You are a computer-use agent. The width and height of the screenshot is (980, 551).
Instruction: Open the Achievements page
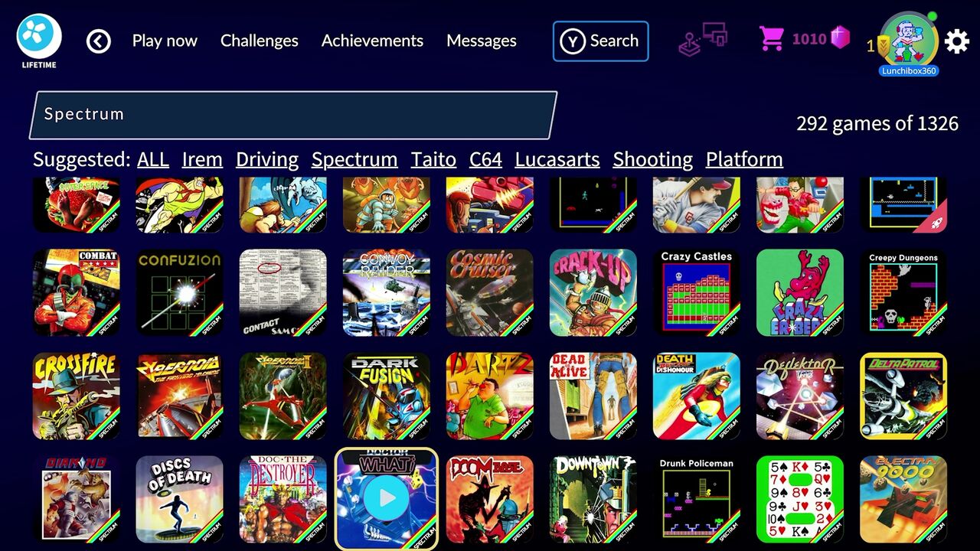[x=372, y=41]
